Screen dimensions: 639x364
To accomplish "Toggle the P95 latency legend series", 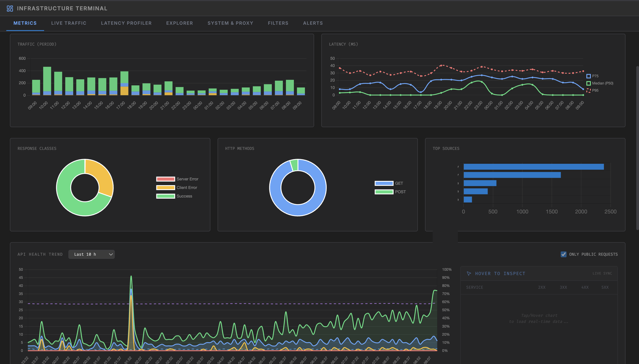I will [592, 90].
